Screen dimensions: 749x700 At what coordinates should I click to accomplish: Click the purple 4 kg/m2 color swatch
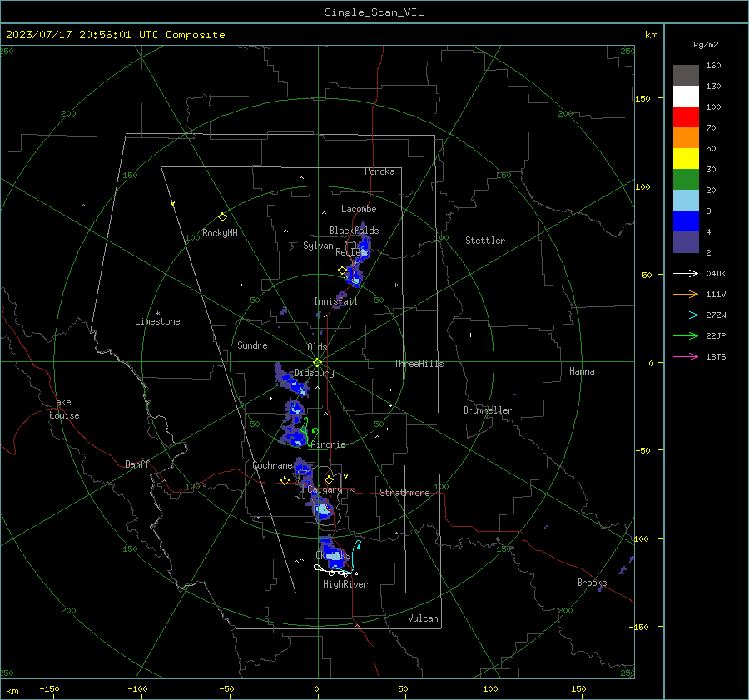(x=686, y=242)
